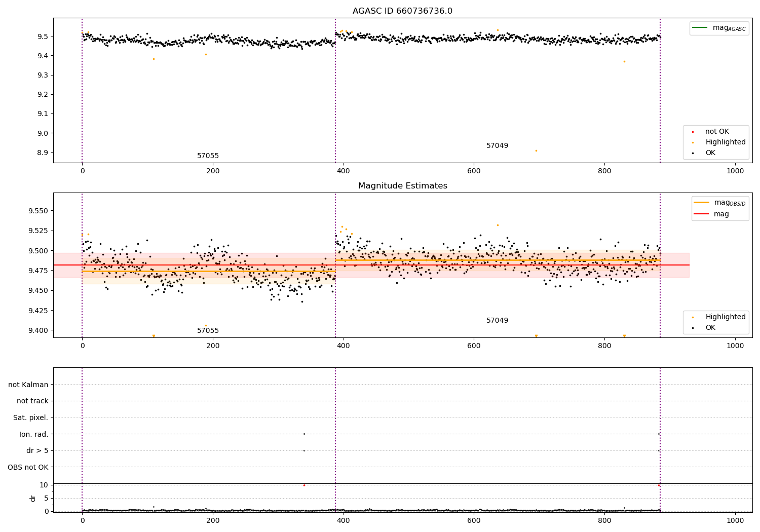Click the 57055 label in the top panel
Image resolution: width=760 pixels, height=532 pixels.
(208, 156)
